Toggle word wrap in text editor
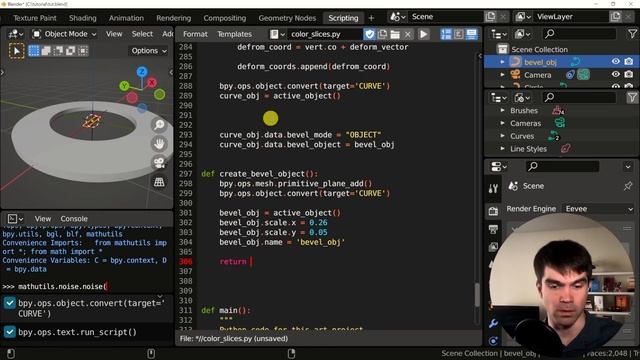The height and width of the screenshot is (360, 640). click(x=458, y=34)
